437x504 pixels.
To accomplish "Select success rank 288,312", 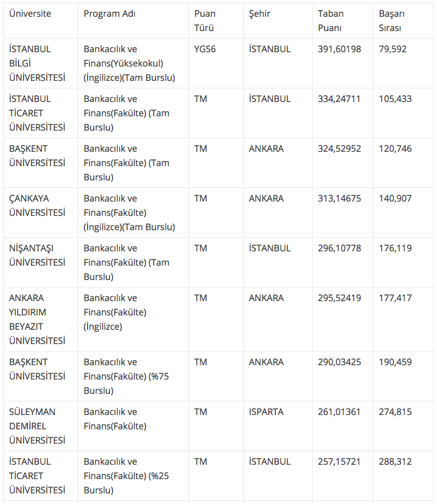I will pyautogui.click(x=395, y=462).
